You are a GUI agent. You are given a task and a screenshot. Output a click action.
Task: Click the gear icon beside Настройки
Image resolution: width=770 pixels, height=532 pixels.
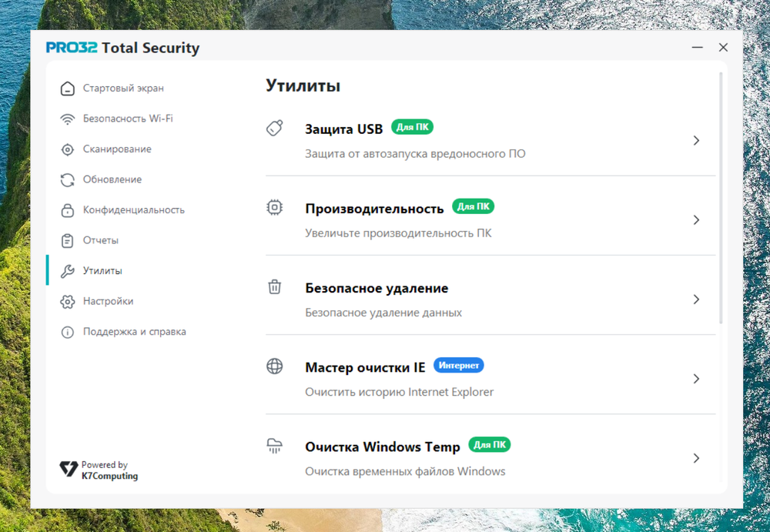67,302
